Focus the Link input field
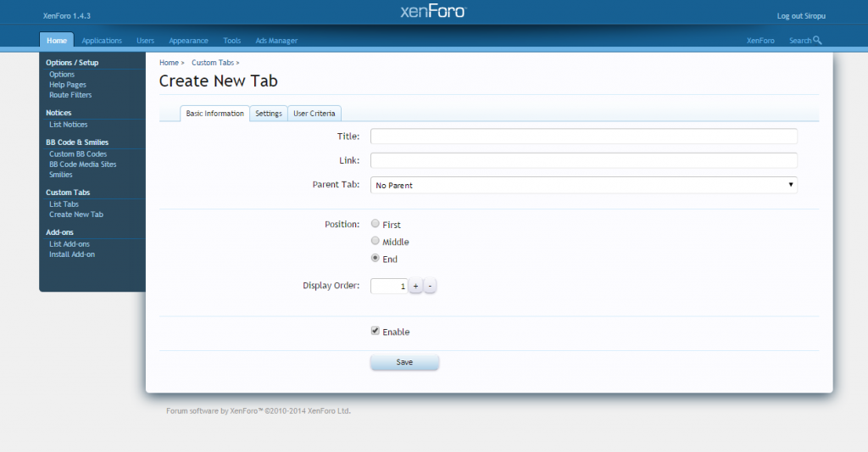This screenshot has height=452, width=868. click(x=584, y=160)
